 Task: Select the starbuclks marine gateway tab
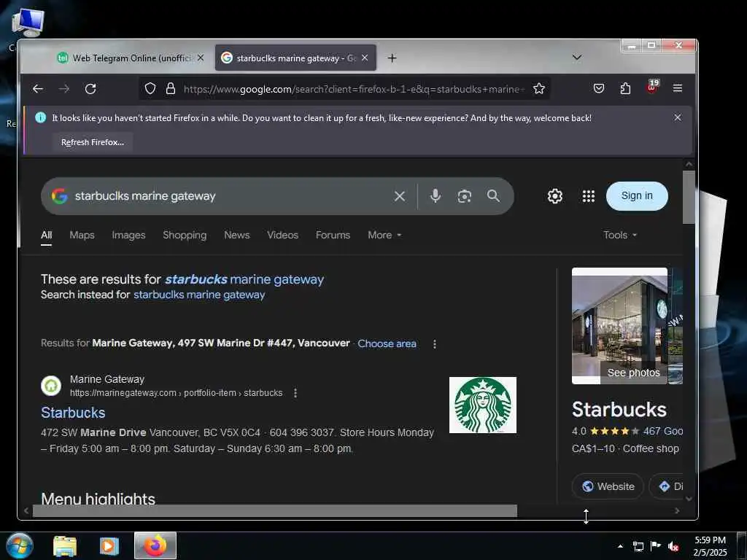[295, 58]
